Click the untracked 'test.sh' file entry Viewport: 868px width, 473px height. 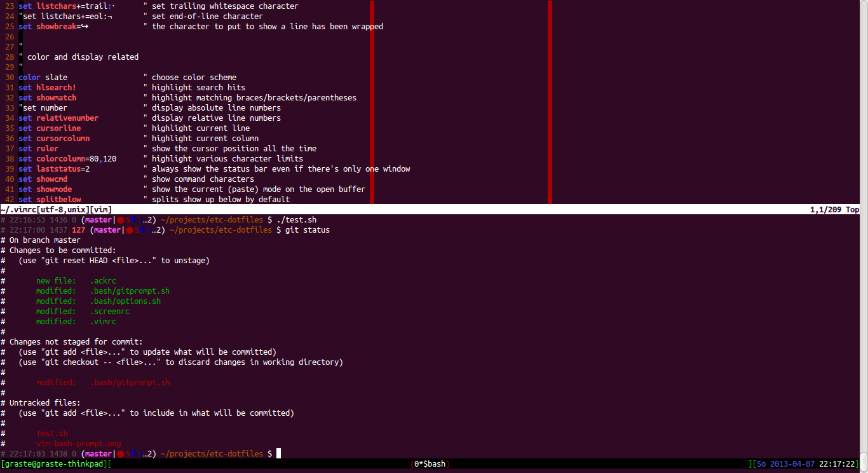point(52,433)
